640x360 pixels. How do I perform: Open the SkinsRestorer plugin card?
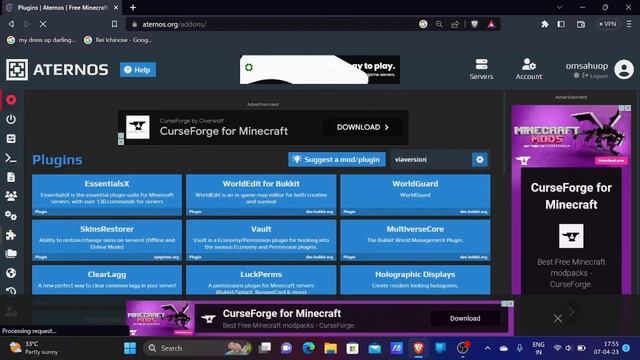(107, 240)
